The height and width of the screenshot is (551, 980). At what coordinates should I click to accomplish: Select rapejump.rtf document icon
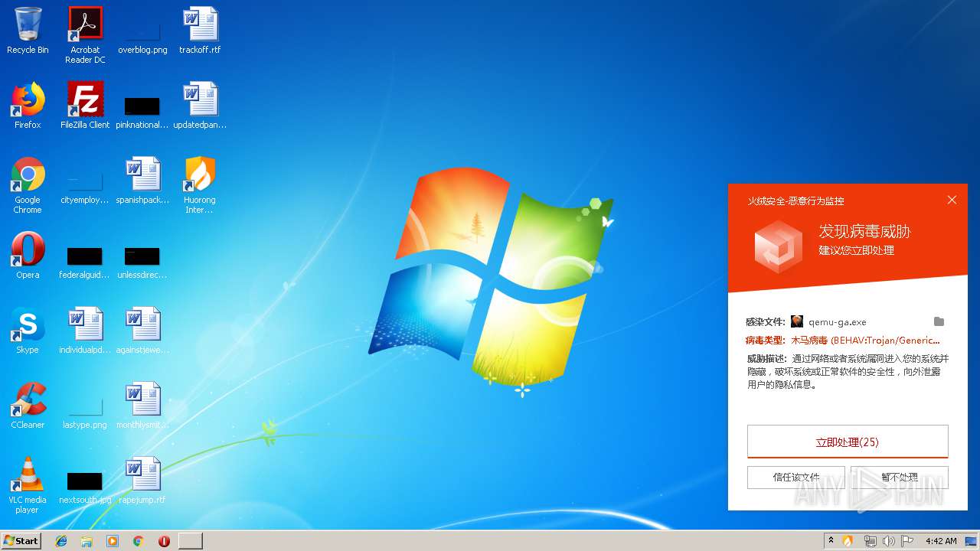(142, 481)
